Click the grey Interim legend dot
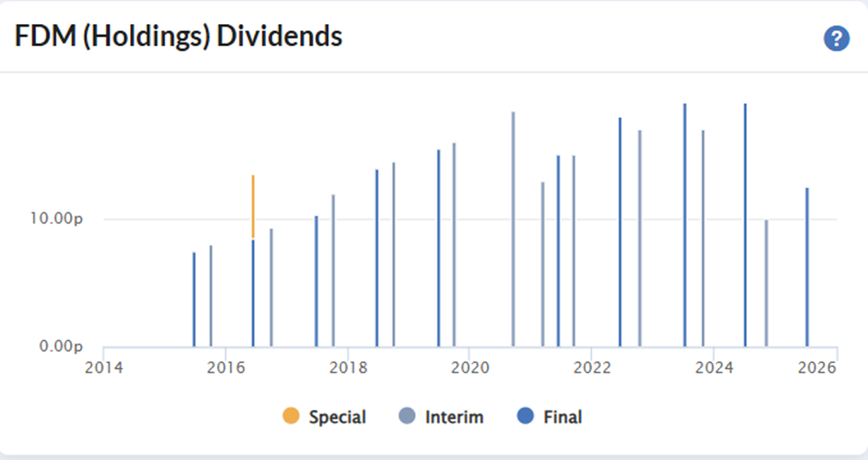Viewport: 868px width, 460px height. click(407, 416)
